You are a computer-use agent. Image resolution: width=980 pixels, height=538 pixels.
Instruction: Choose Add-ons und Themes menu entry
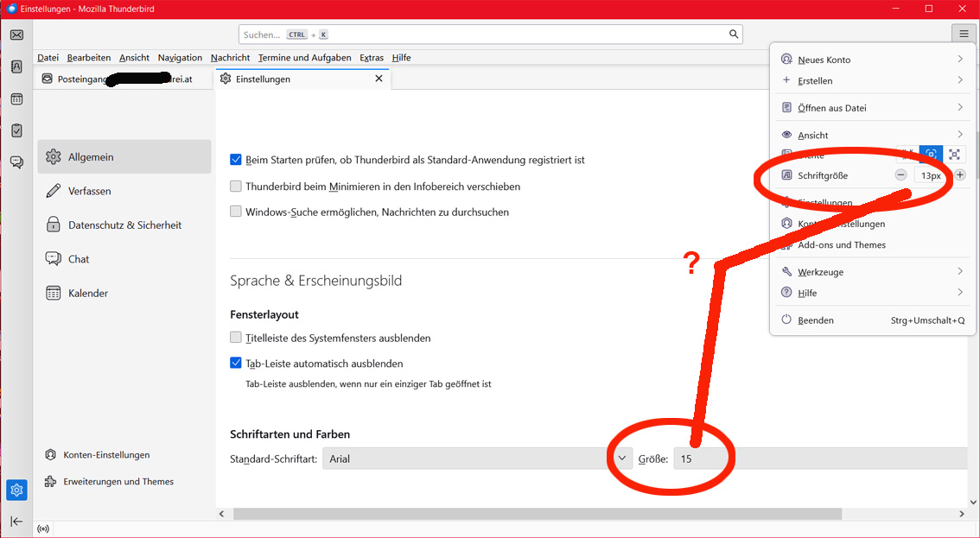coord(873,245)
